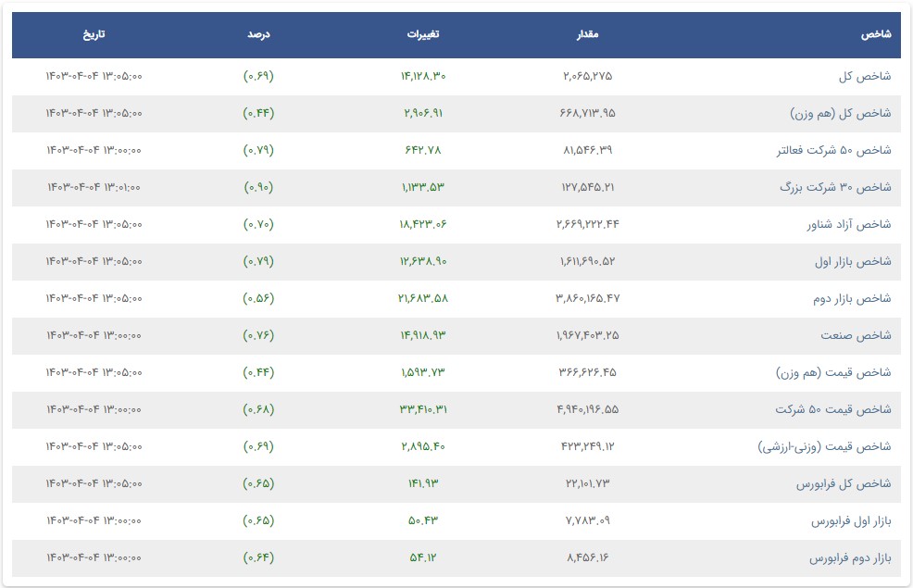
Task: Open شاخص بازار دوم entry
Action: tap(852, 299)
